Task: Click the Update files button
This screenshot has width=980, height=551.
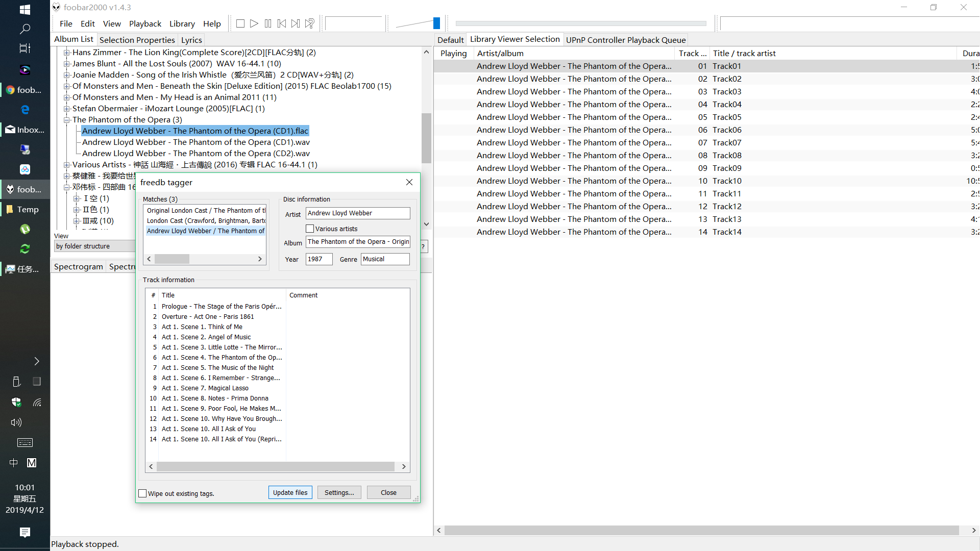Action: [290, 492]
